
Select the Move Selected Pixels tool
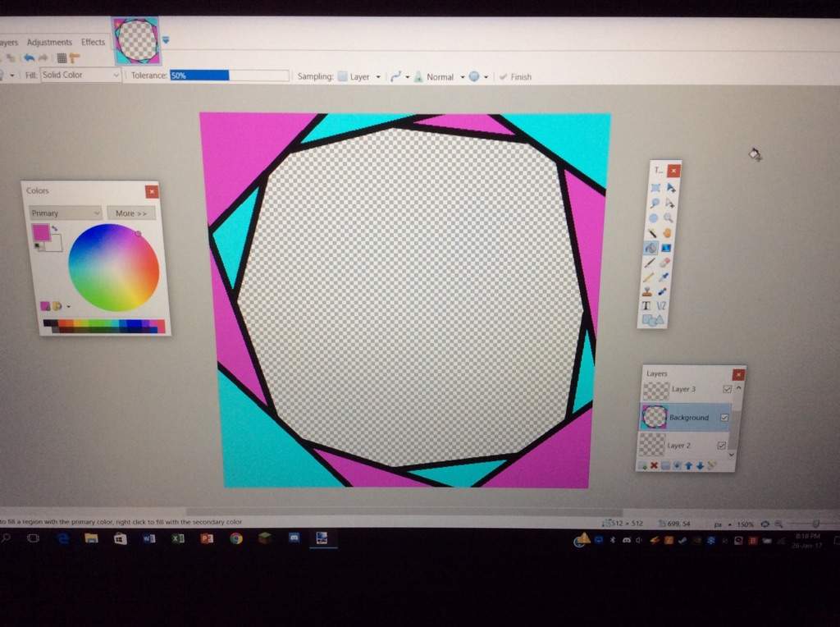pyautogui.click(x=671, y=188)
